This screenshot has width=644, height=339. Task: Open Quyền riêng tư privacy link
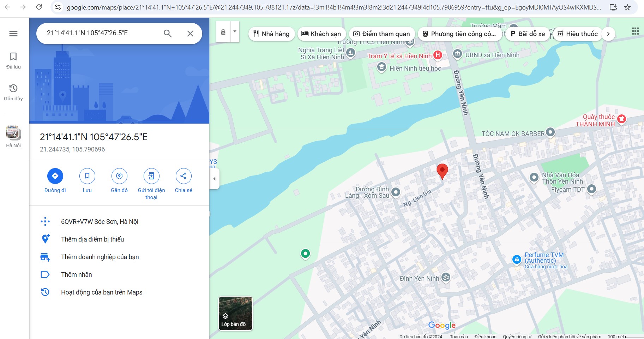pos(517,337)
